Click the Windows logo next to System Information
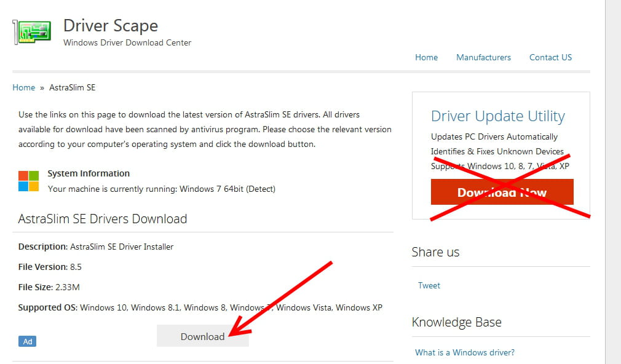The height and width of the screenshot is (364, 621). tap(28, 181)
